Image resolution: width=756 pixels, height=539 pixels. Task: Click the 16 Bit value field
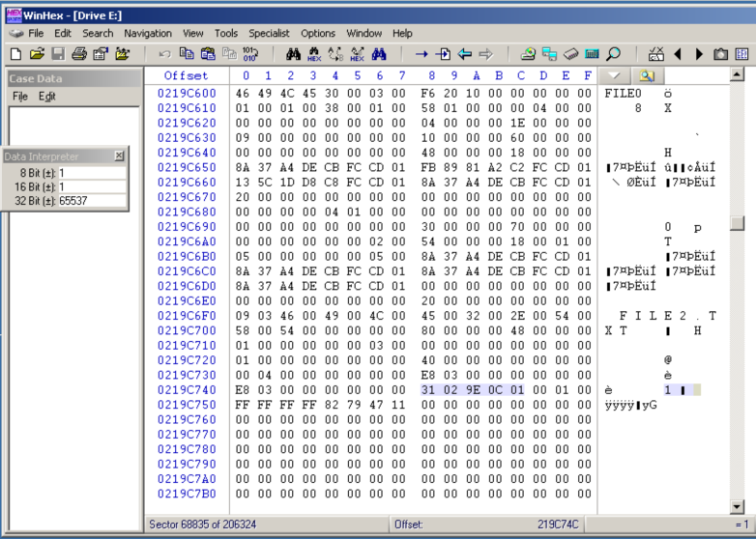tap(92, 186)
